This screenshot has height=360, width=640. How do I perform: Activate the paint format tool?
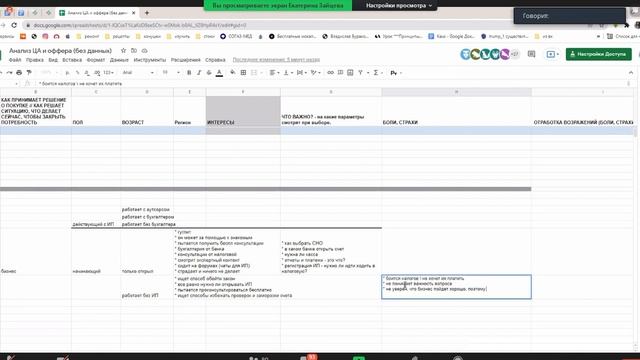click(x=29, y=73)
